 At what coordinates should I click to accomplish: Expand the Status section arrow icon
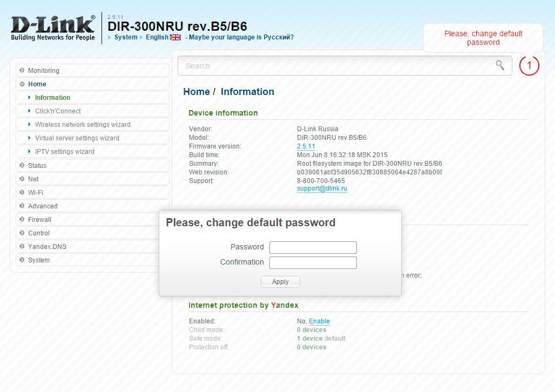(22, 165)
